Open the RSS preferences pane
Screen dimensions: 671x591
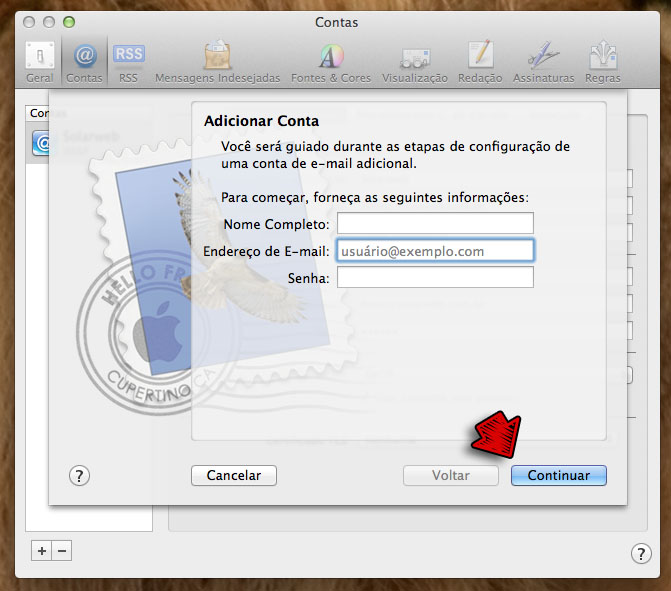tap(128, 62)
